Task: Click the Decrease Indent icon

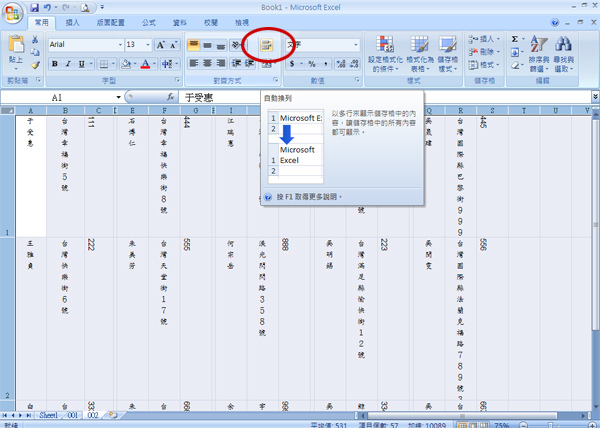Action: click(x=236, y=63)
